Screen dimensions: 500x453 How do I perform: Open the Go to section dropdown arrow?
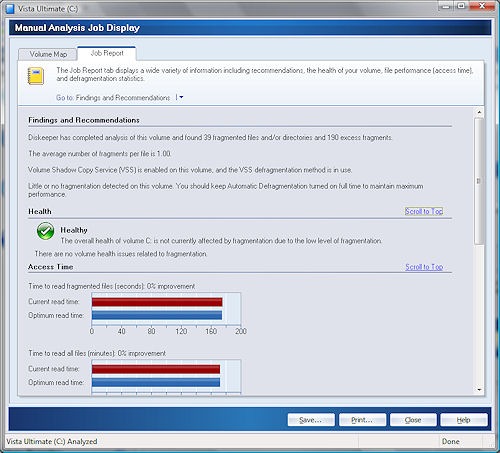181,97
